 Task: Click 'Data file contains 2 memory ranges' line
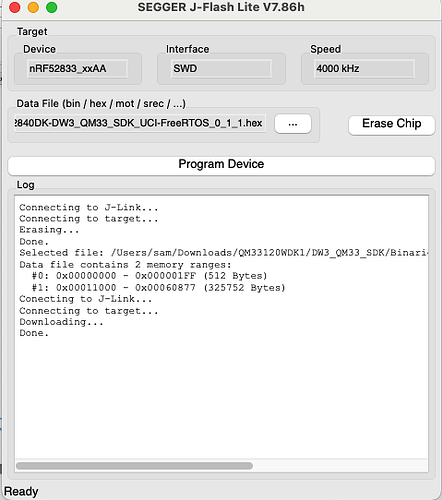[125, 265]
